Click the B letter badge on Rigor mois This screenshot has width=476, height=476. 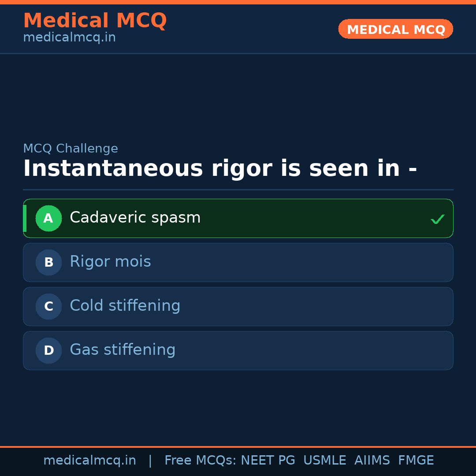(x=48, y=262)
